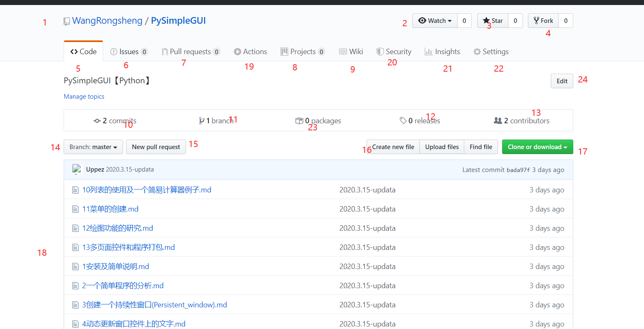Star this repository

[493, 21]
